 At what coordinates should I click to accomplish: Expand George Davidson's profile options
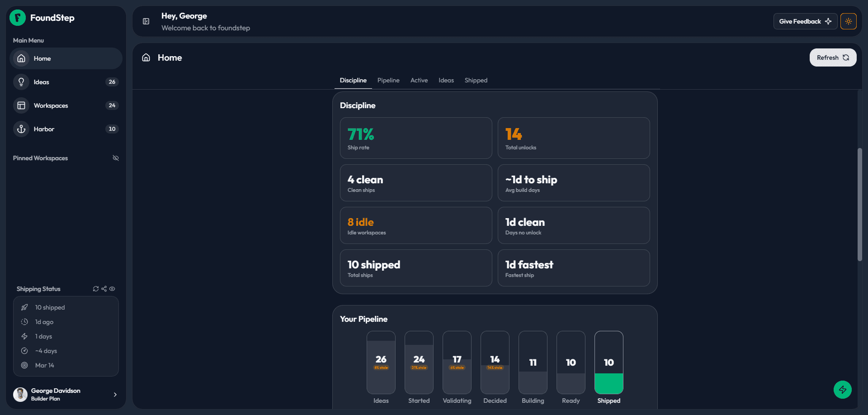[x=115, y=394]
